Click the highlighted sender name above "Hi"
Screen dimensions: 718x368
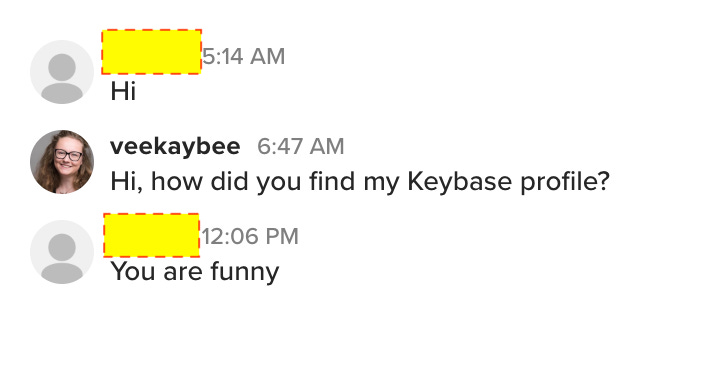[152, 52]
